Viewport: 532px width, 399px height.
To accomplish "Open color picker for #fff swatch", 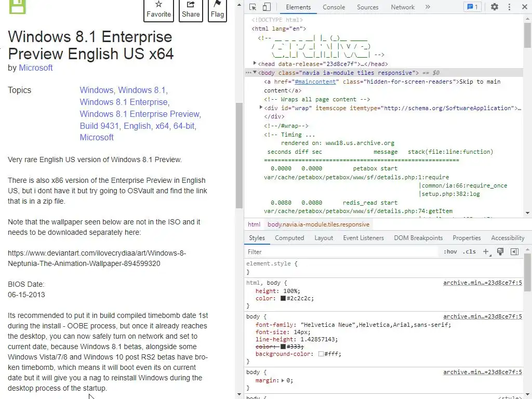I will point(321,354).
